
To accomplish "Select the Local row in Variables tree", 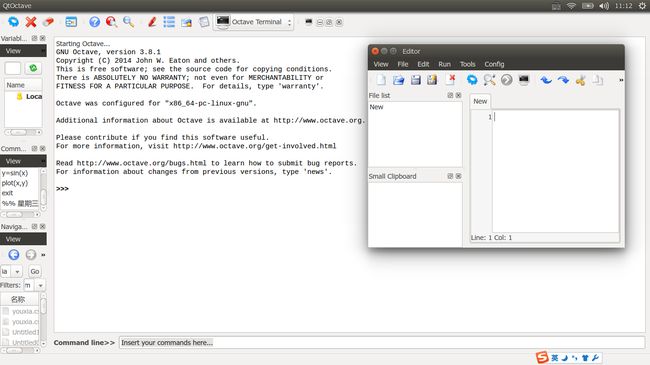I will tap(29, 96).
